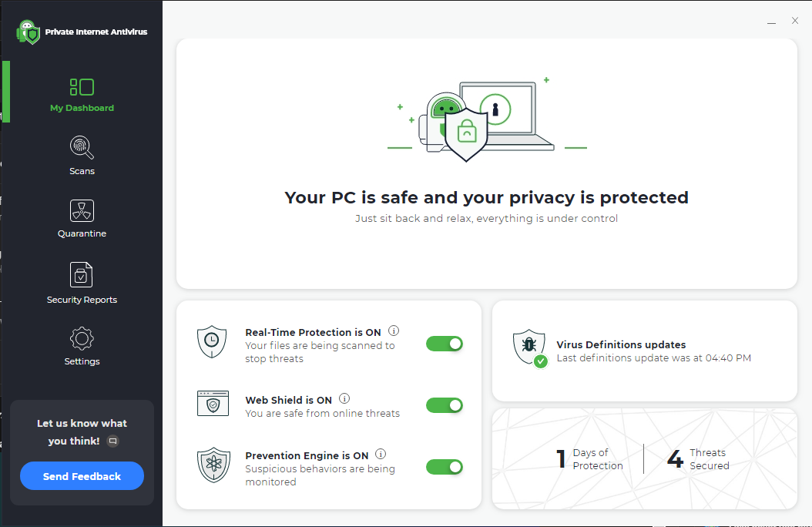Click the Threats Secured counter

(698, 458)
